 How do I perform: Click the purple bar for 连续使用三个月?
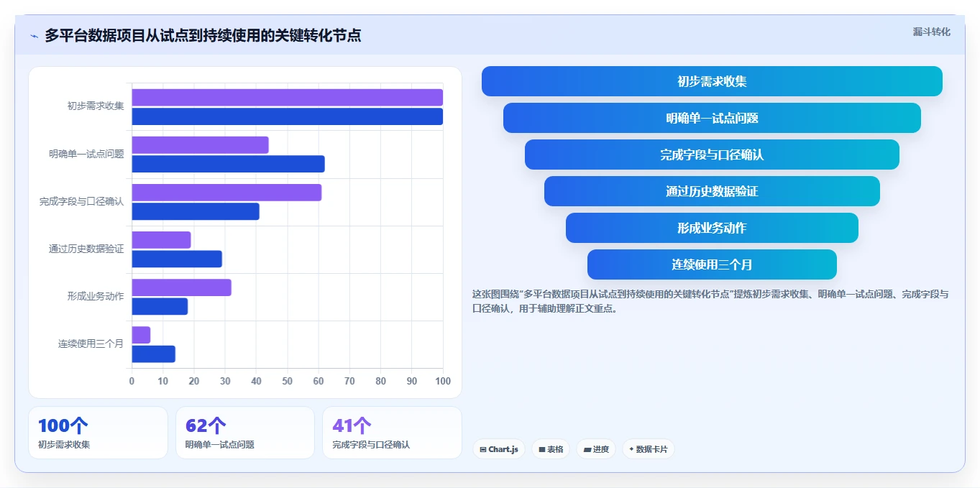pyautogui.click(x=141, y=335)
